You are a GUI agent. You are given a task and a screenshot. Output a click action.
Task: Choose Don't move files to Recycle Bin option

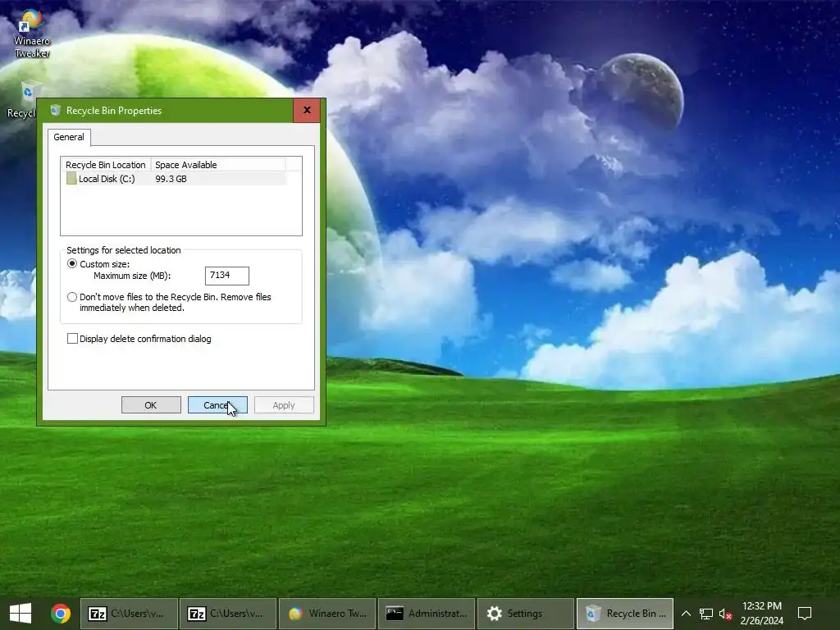tap(72, 297)
